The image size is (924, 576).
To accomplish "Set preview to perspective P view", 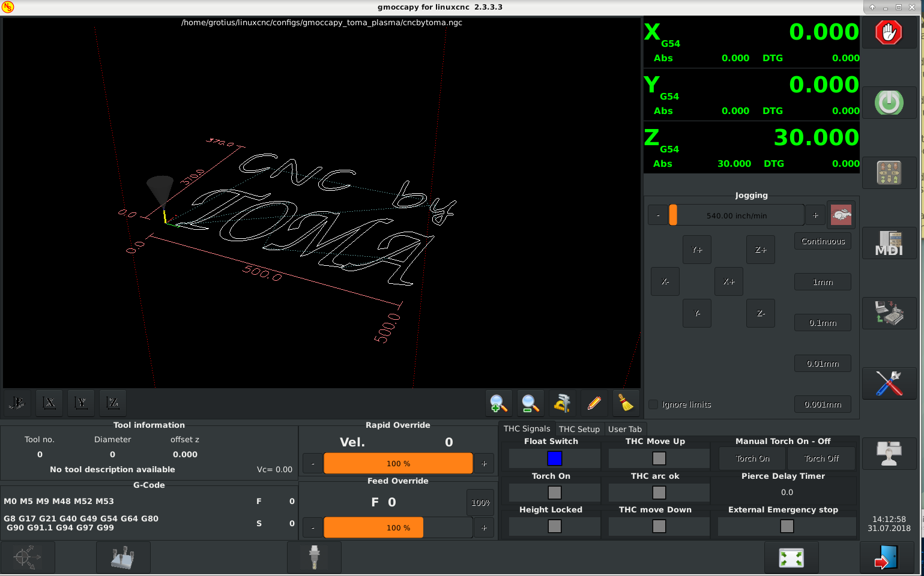I will click(x=17, y=403).
